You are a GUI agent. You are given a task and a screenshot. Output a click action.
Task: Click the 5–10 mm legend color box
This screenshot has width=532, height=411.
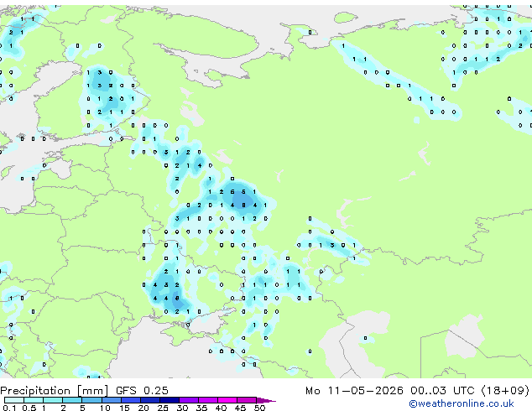point(91,400)
